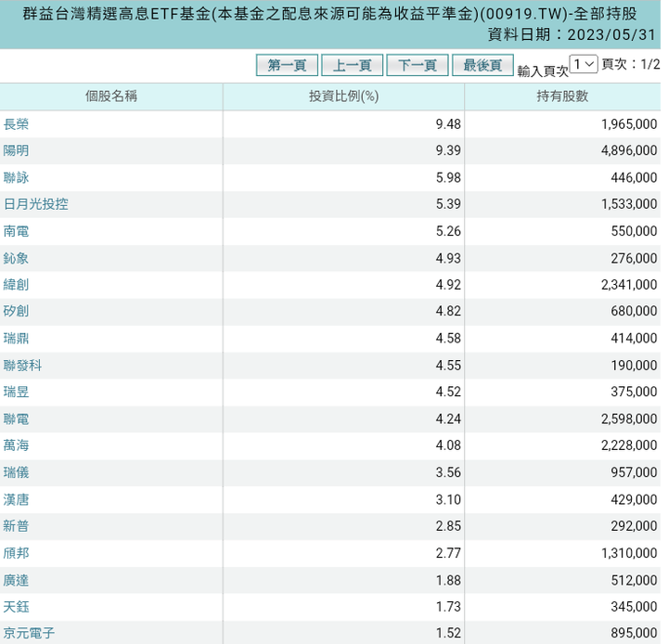The image size is (668, 644).
Task: Open the 聯詠 stock link
Action: pos(16,177)
